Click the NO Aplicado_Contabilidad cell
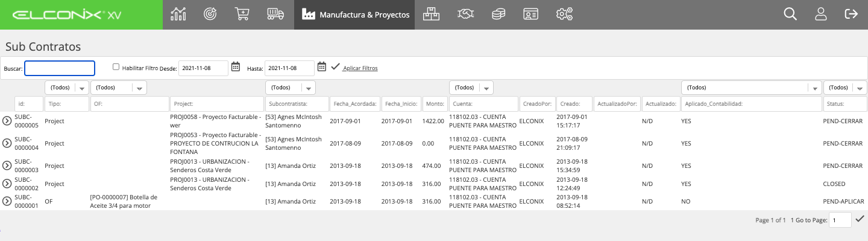 coord(685,201)
